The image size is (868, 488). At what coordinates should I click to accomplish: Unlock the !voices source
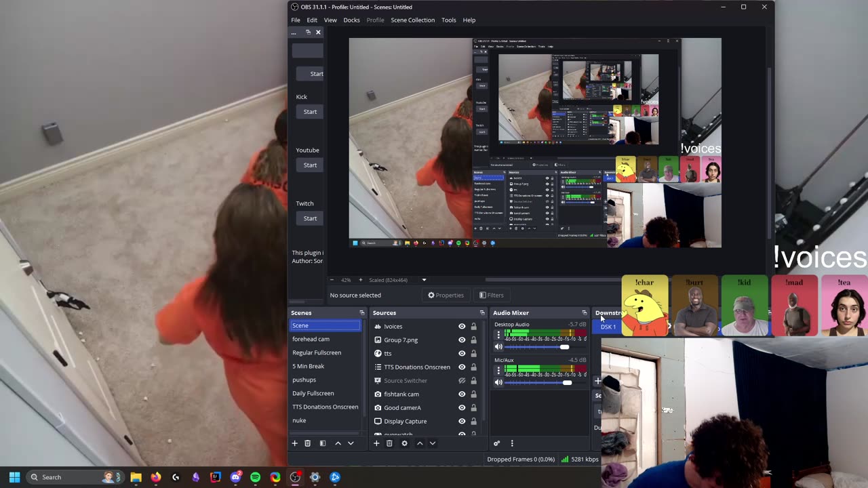point(473,326)
